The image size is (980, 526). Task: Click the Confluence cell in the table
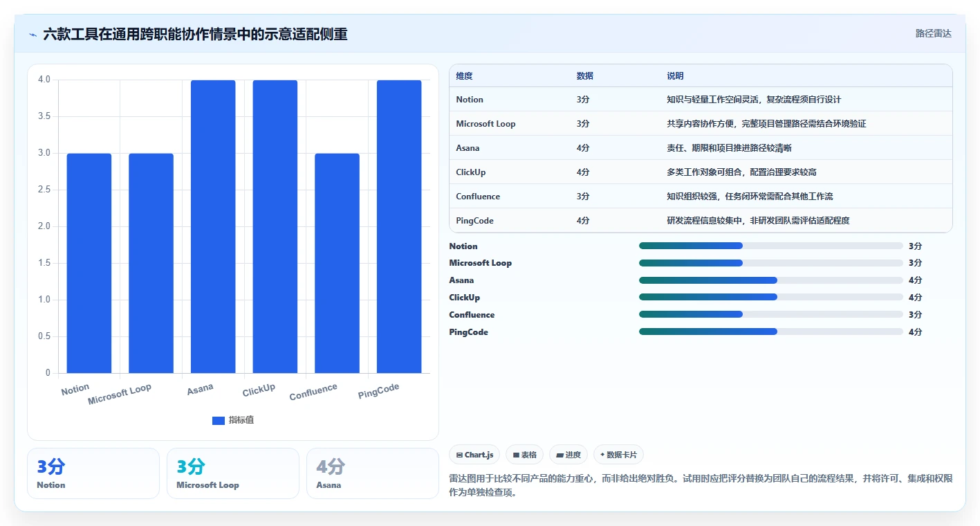[x=478, y=197]
